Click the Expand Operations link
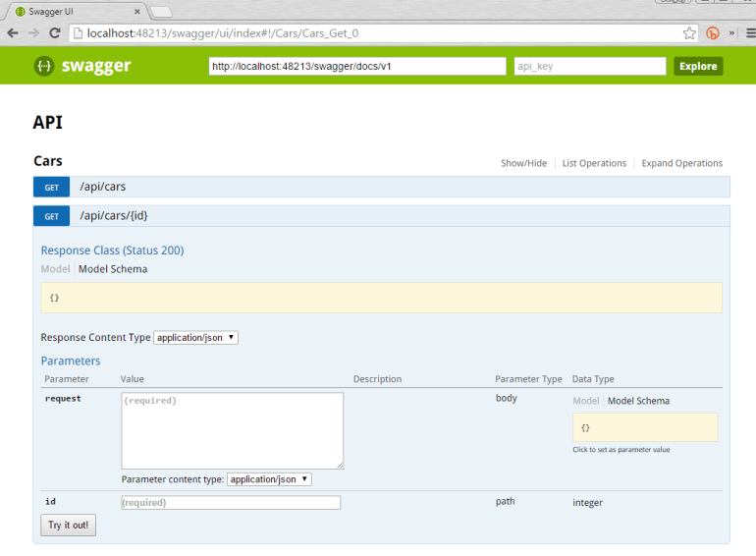This screenshot has width=756, height=556. tap(681, 163)
